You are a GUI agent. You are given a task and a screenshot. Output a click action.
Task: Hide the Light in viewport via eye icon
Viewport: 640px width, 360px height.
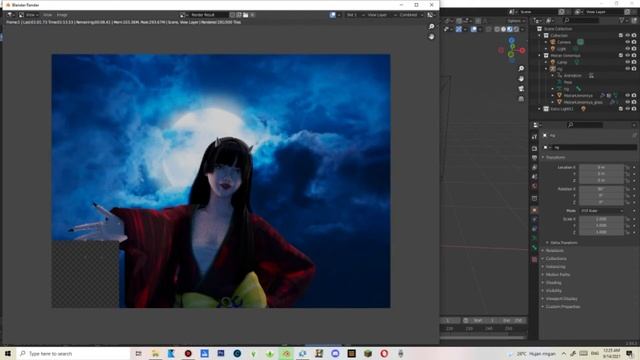(x=628, y=49)
